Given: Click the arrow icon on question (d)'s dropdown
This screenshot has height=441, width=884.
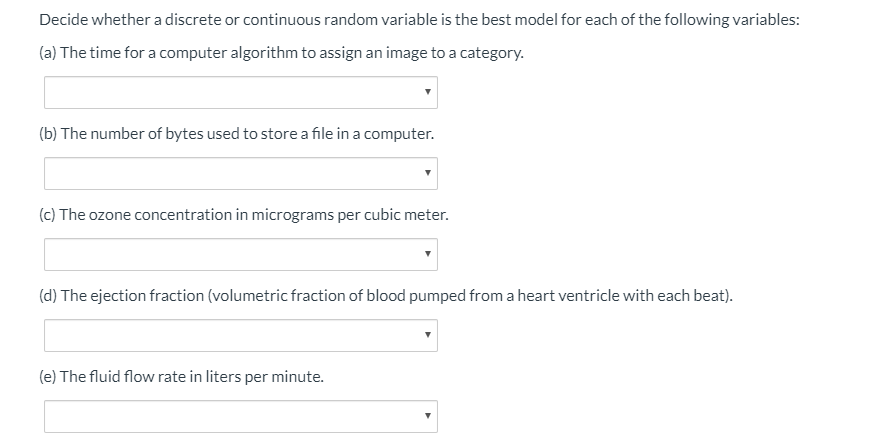Looking at the screenshot, I should tap(427, 336).
